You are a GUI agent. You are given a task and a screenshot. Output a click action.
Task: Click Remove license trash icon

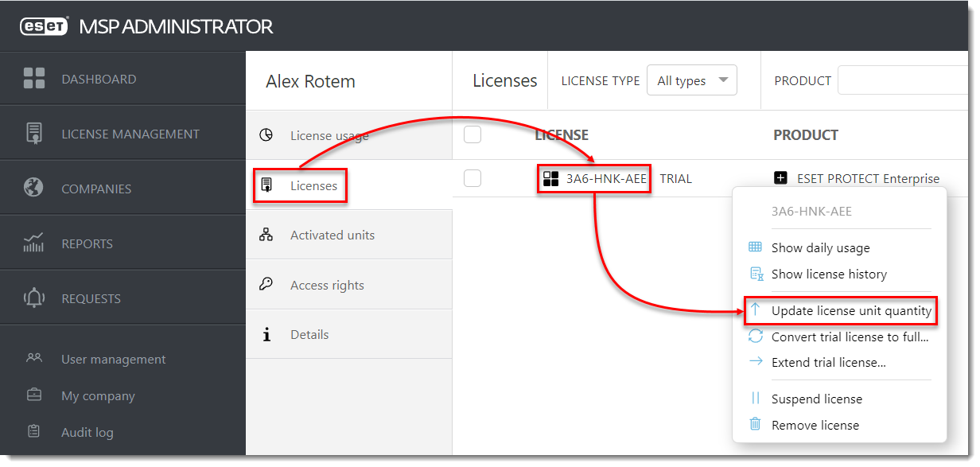pyautogui.click(x=756, y=425)
